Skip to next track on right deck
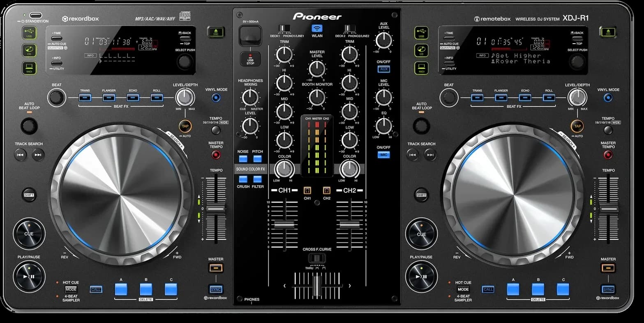The image size is (644, 323). (x=430, y=155)
